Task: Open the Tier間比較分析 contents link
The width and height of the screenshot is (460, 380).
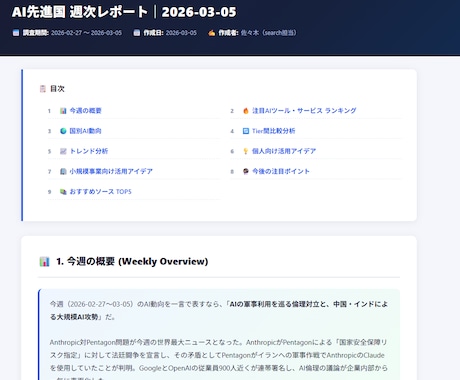Action: (x=274, y=131)
